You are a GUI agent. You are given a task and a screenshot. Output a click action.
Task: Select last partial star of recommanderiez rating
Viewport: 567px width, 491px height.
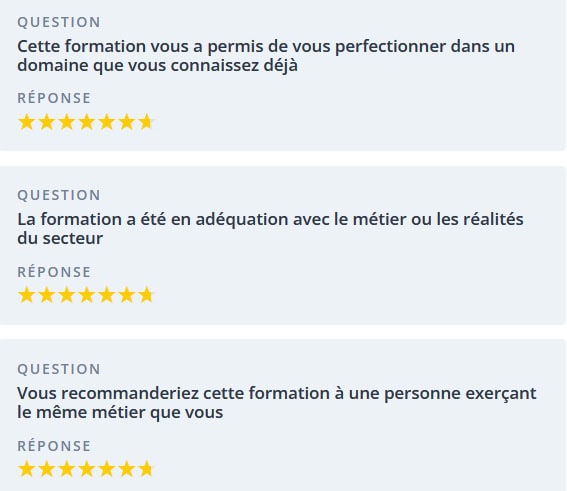pyautogui.click(x=145, y=469)
